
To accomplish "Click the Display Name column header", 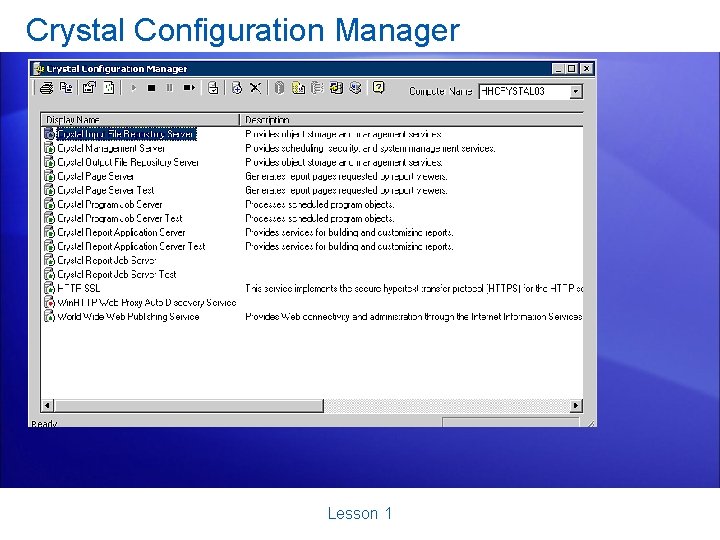I will [140, 120].
